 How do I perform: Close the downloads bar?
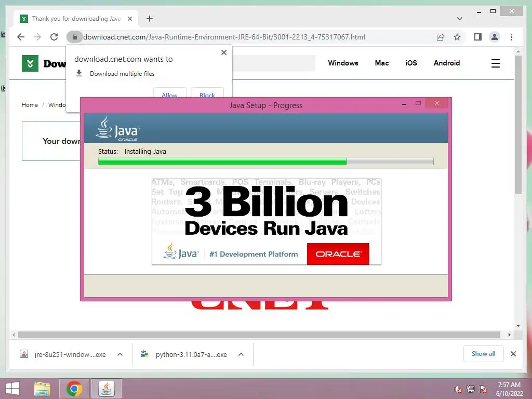coord(513,354)
